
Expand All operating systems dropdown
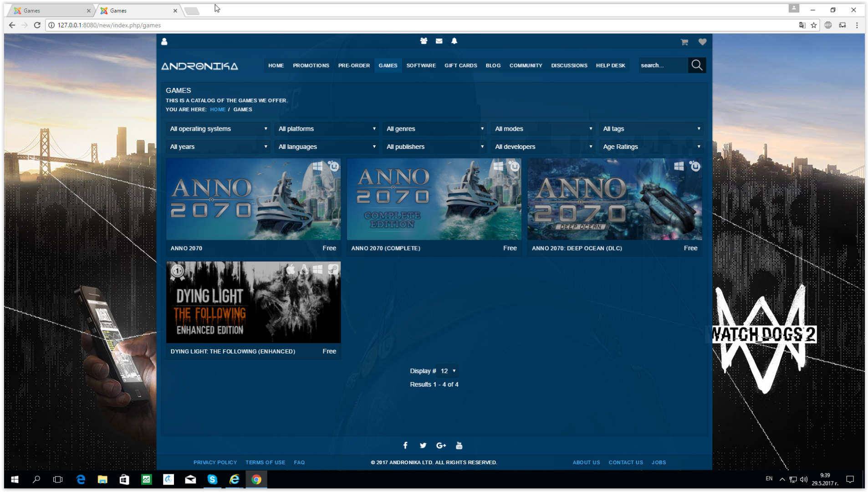tap(218, 129)
